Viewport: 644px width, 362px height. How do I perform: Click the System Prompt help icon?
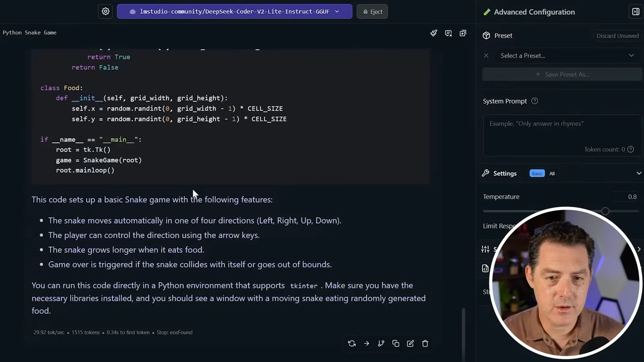(x=535, y=101)
